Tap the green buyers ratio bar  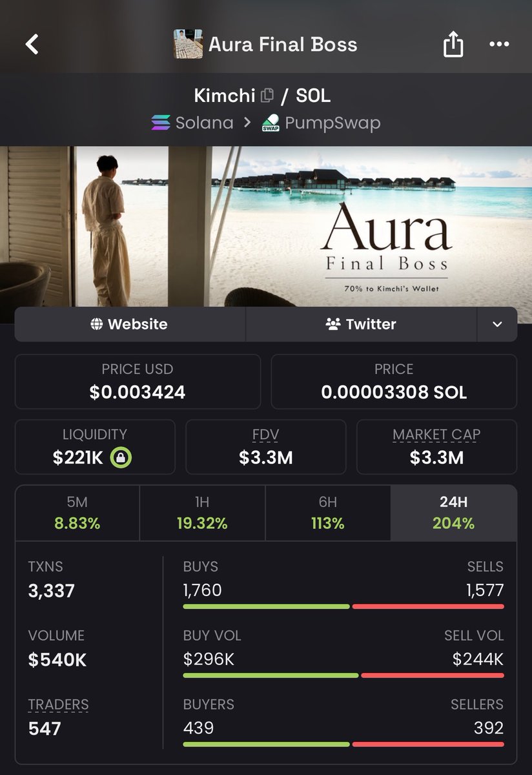(x=267, y=745)
